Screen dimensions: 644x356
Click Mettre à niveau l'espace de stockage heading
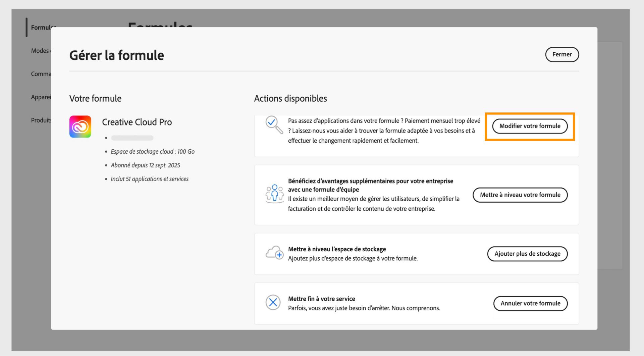pyautogui.click(x=337, y=249)
